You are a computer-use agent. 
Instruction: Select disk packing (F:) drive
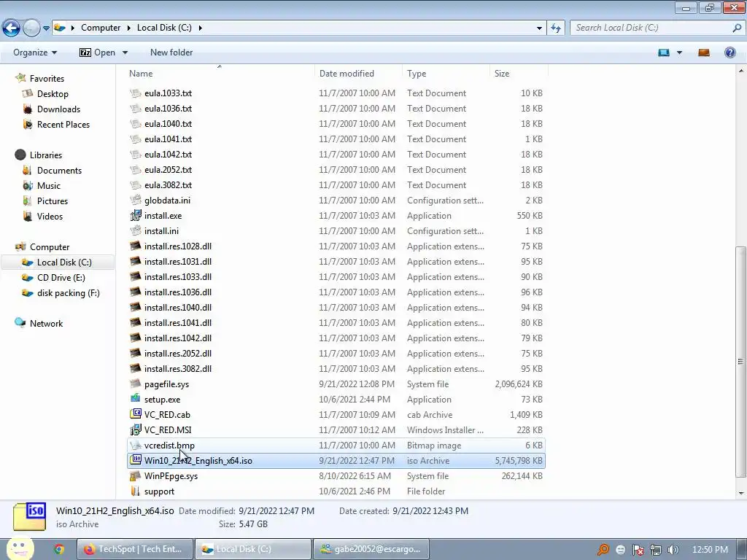pyautogui.click(x=68, y=293)
